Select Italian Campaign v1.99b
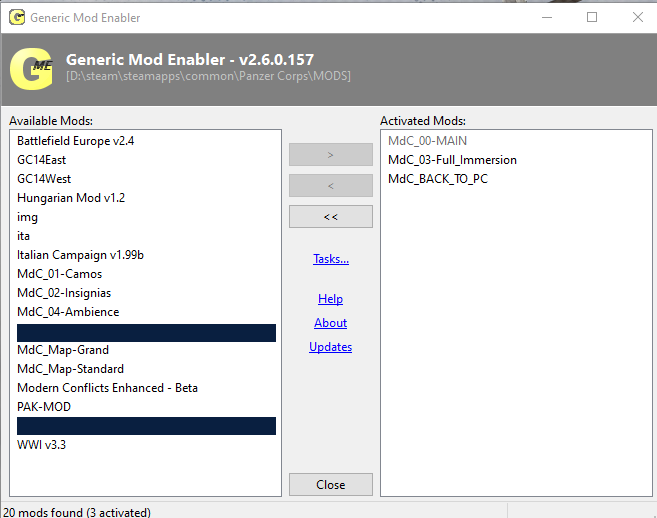This screenshot has width=657, height=518. click(80, 255)
